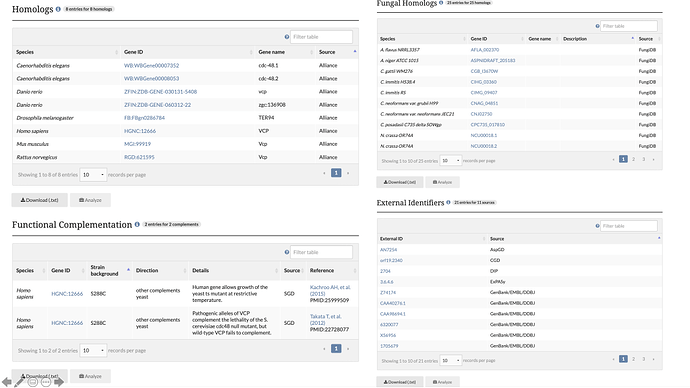This screenshot has height=388, width=690.
Task: Click Analyze button under Homologs table
Action: [90, 200]
